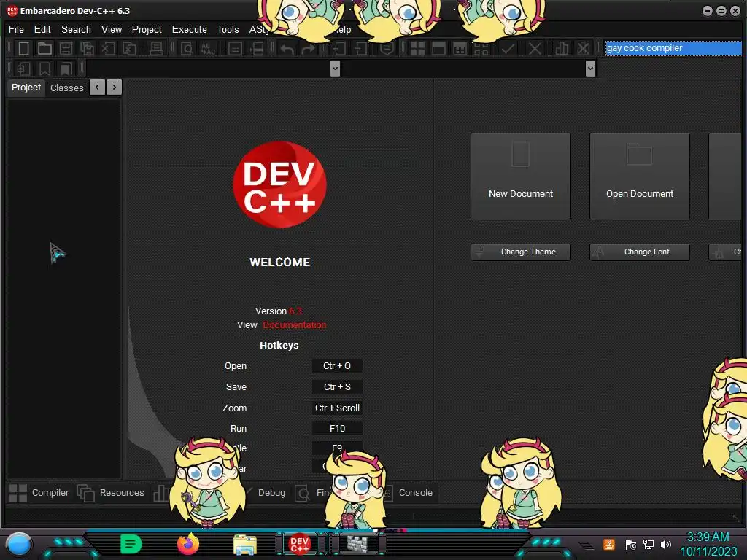Viewport: 747px width, 560px height.
Task: Open the Start orb on taskbar
Action: (x=18, y=545)
